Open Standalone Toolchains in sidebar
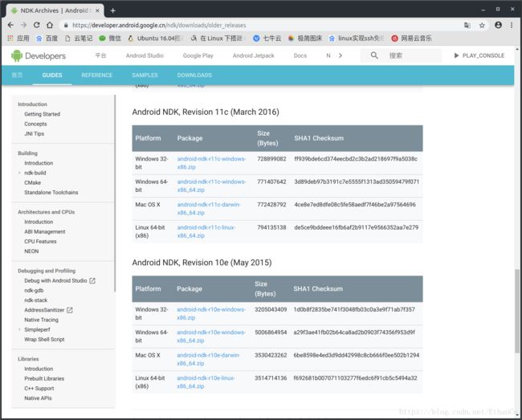This screenshot has height=420, width=522. 51,193
